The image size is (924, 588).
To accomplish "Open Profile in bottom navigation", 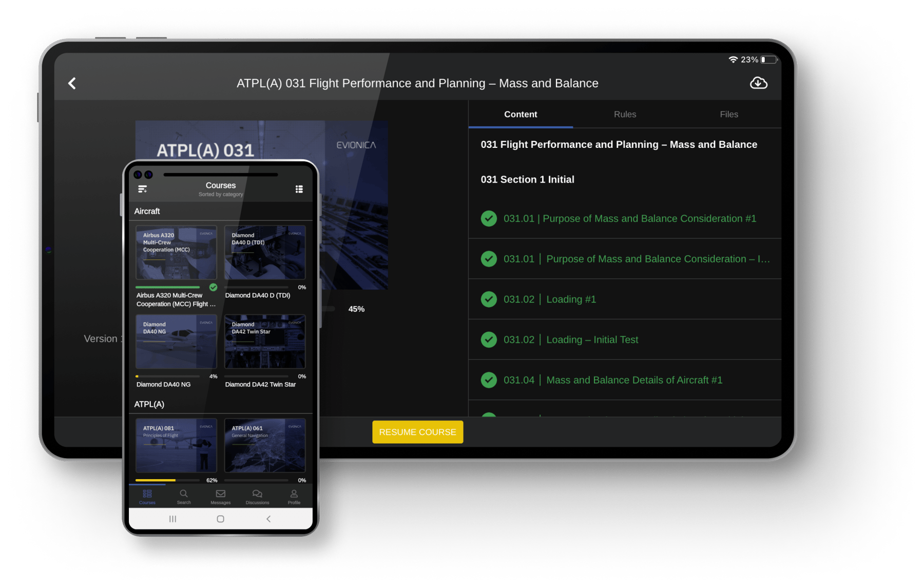I will [x=294, y=496].
